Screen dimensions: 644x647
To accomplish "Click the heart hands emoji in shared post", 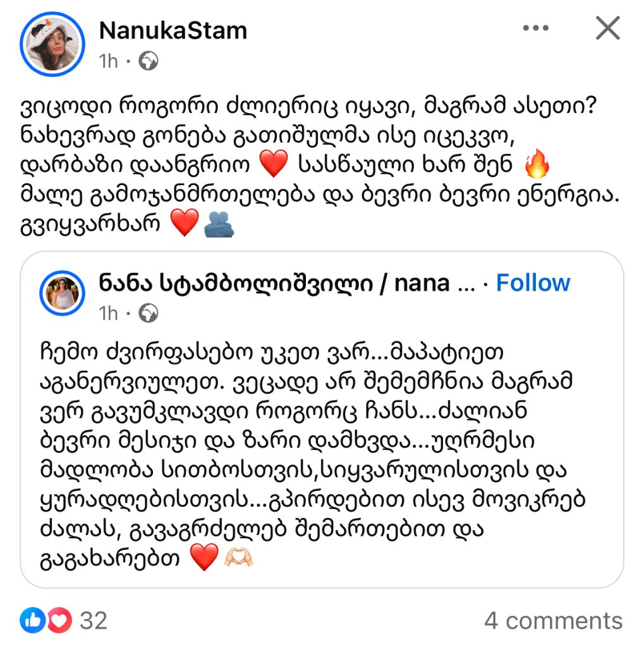I will click(x=239, y=559).
